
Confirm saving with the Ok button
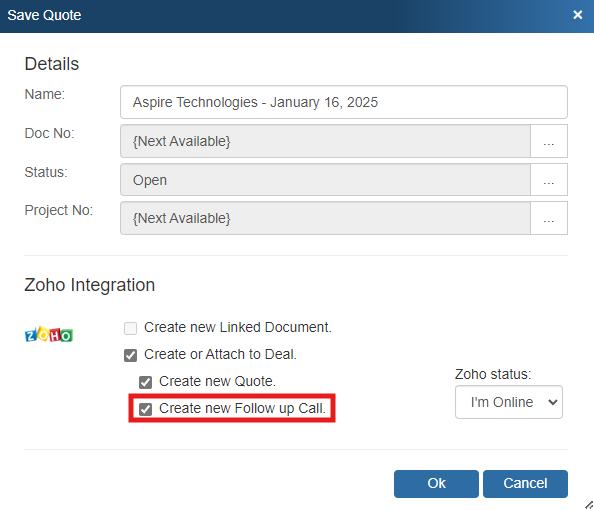click(x=436, y=483)
